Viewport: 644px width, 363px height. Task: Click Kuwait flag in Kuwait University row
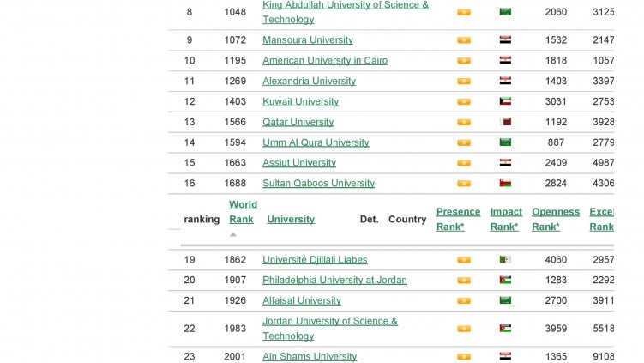(x=505, y=101)
